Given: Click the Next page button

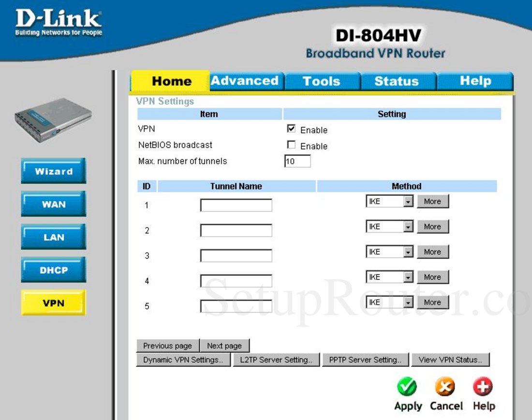Looking at the screenshot, I should (x=224, y=346).
